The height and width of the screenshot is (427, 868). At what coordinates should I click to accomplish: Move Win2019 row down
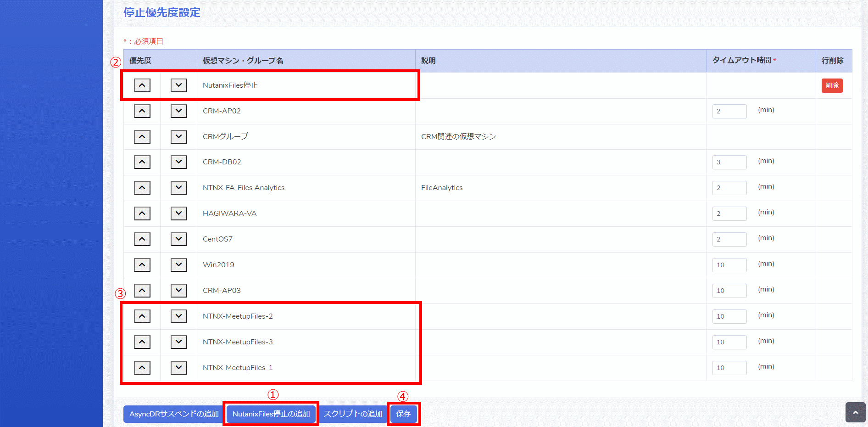coord(179,265)
